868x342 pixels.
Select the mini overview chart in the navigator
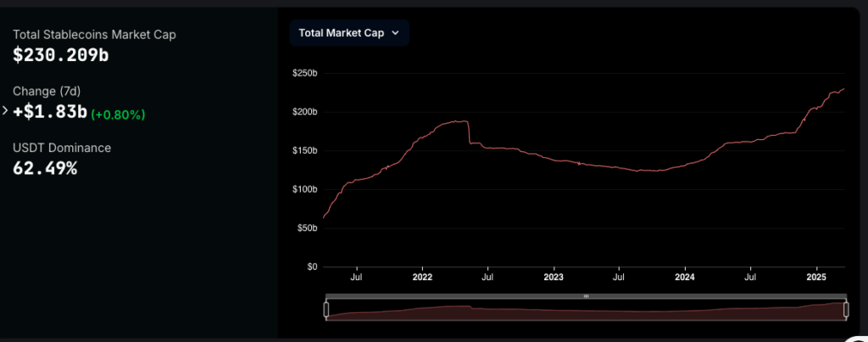click(586, 311)
